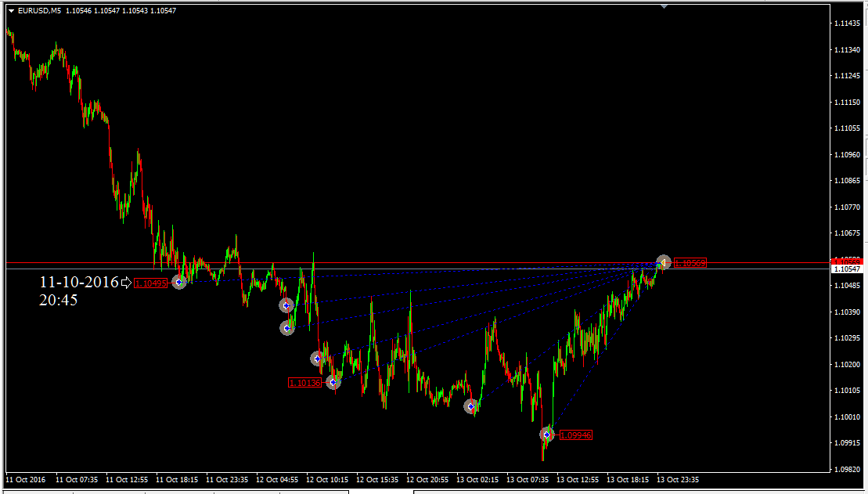
Task: Click the 1.10200 price axis value
Action: 847,365
